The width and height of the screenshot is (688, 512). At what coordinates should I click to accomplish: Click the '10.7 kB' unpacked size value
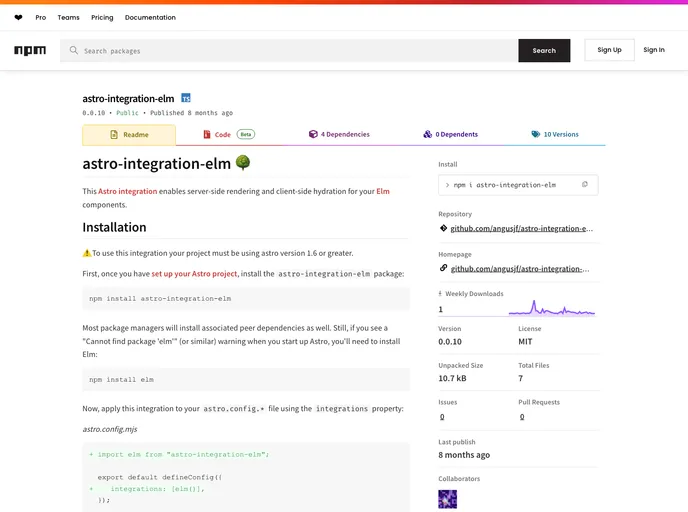452,378
